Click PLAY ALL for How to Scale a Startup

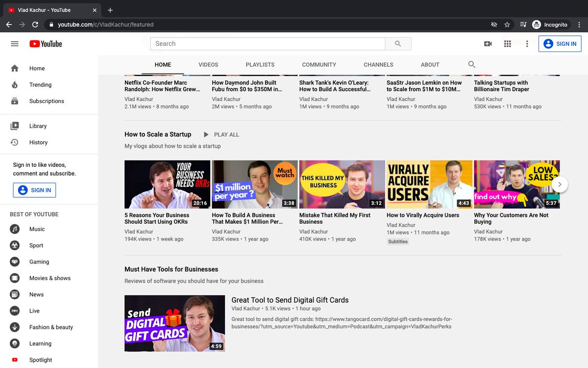coord(221,134)
